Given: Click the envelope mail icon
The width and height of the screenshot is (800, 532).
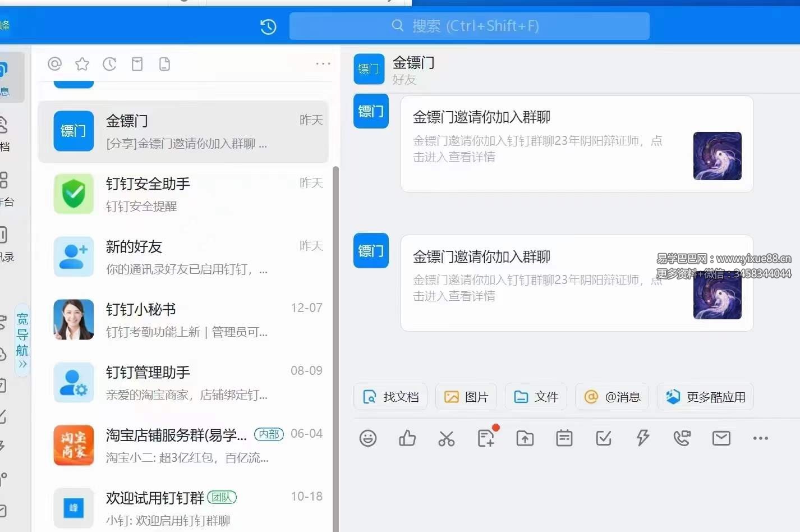Looking at the screenshot, I should 721,438.
